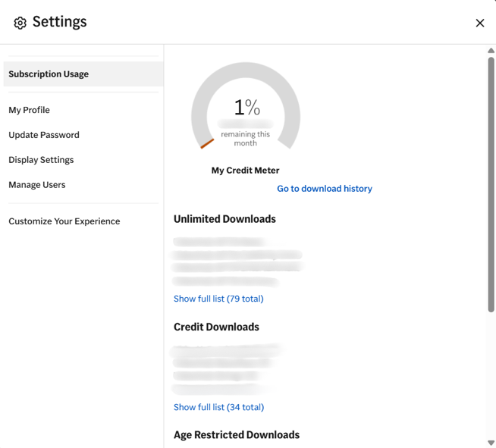Click the scrollbar down arrow
This screenshot has width=496, height=448.
(x=491, y=443)
